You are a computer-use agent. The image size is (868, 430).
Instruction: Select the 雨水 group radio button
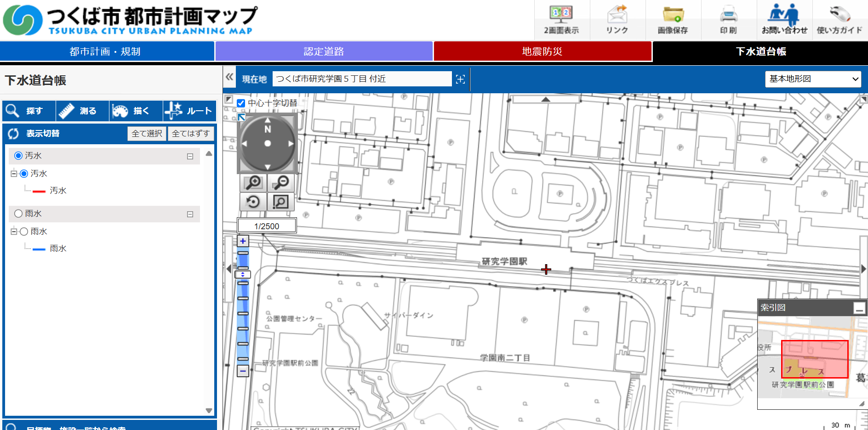[x=18, y=214]
